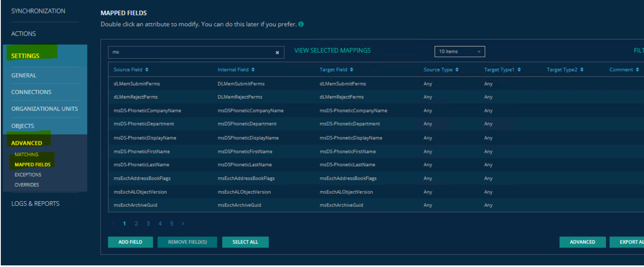Expand the Settings section in the sidebar
Image resolution: width=644 pixels, height=267 pixels.
coord(25,56)
